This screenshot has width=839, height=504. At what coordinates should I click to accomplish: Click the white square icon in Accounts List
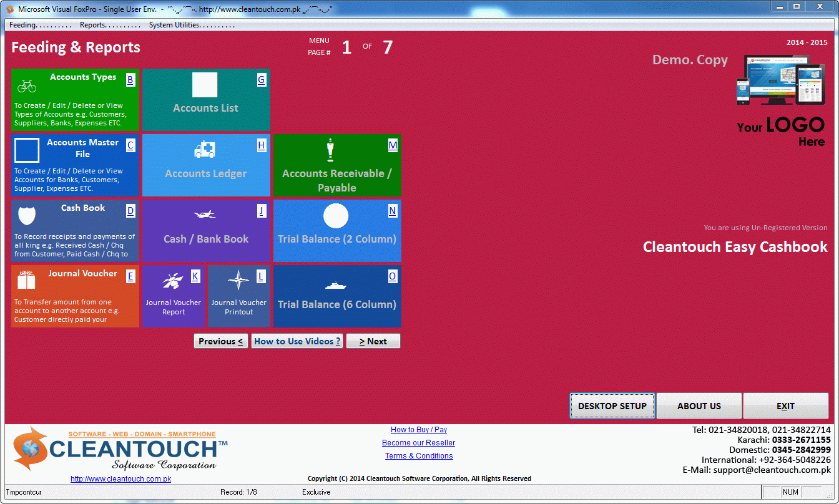point(205,85)
